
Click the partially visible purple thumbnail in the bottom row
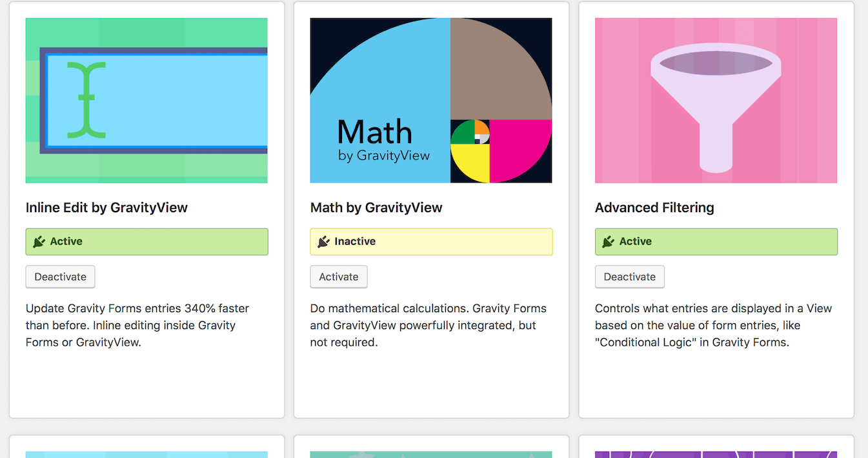click(716, 455)
